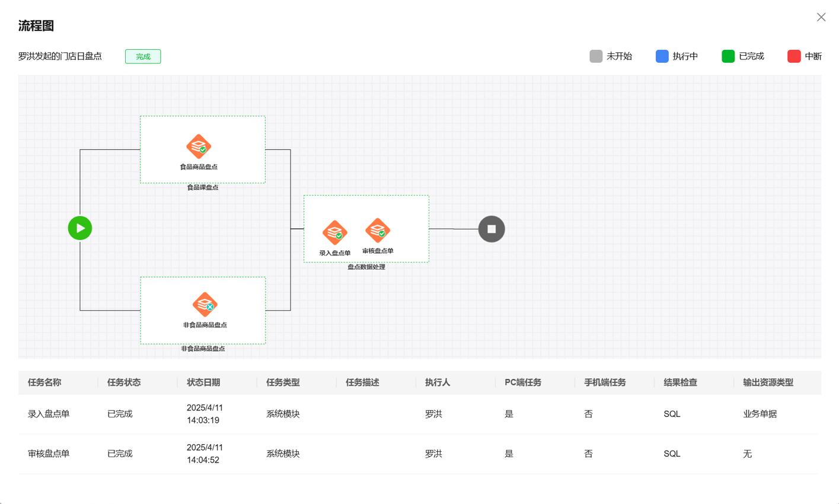The height and width of the screenshot is (504, 839).
Task: Click SQL in the 录入盘点单 row
Action: [x=672, y=414]
